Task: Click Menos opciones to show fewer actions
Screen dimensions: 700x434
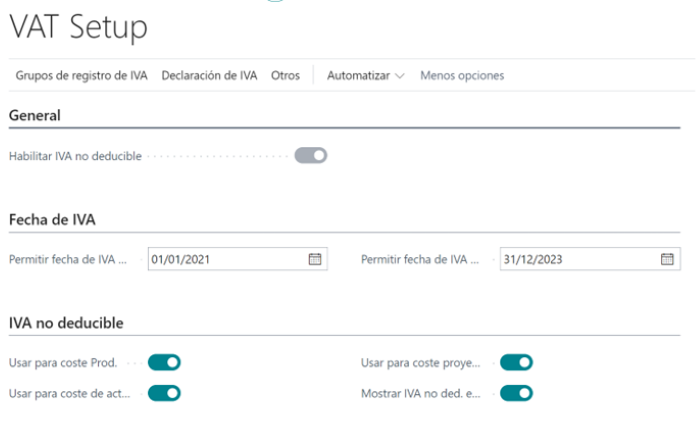Action: point(462,75)
